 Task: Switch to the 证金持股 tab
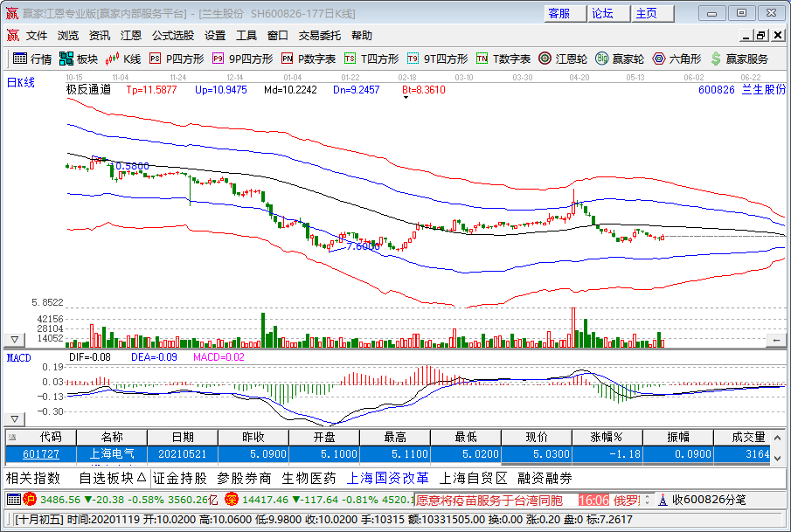(x=180, y=478)
